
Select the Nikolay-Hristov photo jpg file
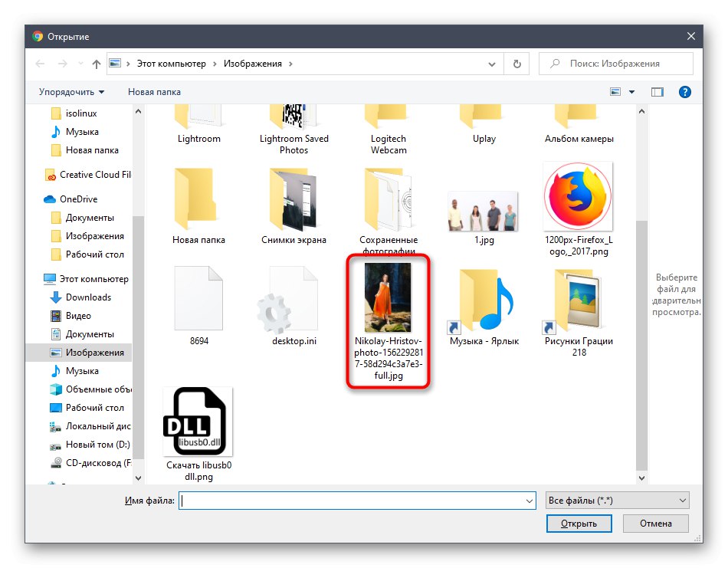tap(389, 321)
